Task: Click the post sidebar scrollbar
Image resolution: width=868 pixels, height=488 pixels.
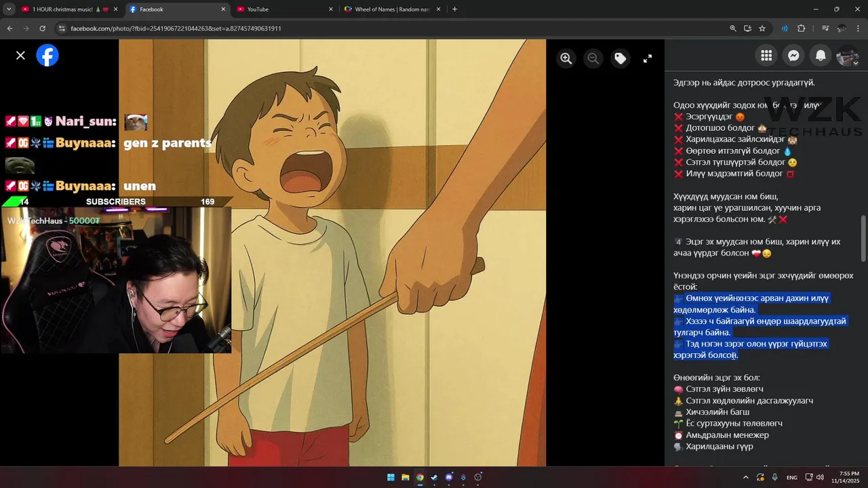Action: pos(863,239)
